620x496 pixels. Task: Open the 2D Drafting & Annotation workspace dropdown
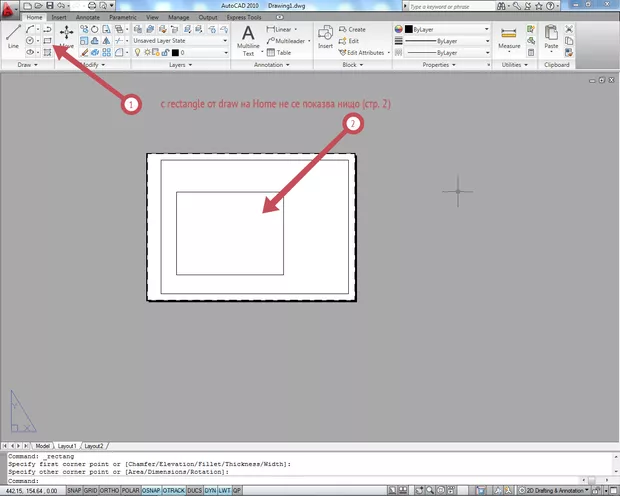point(554,490)
